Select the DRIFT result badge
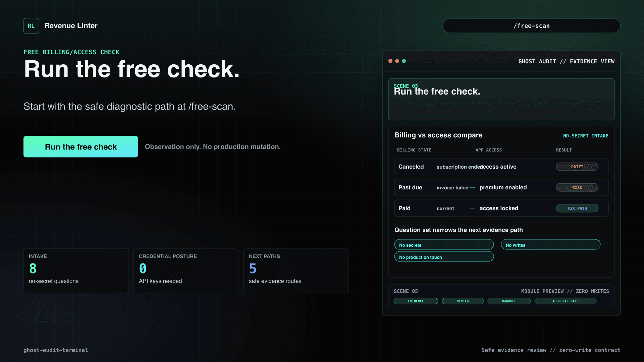Image resolution: width=644 pixels, height=362 pixels. tap(577, 167)
